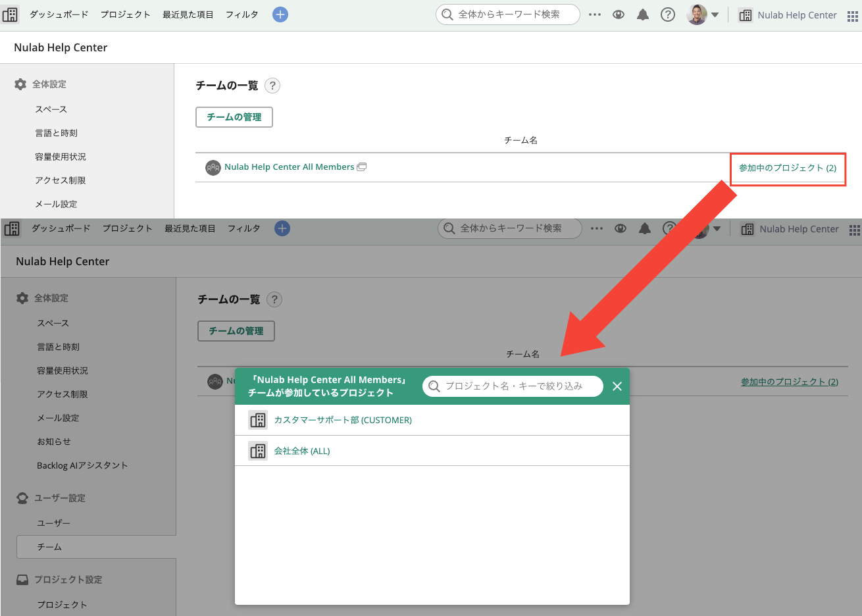The height and width of the screenshot is (616, 862).
Task: Click the help question icon in upper toolbar
Action: (668, 14)
